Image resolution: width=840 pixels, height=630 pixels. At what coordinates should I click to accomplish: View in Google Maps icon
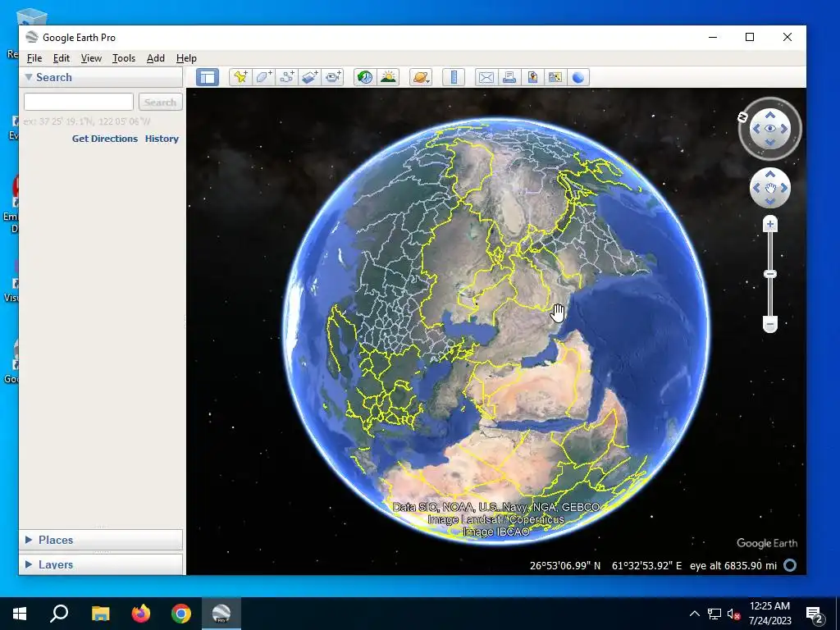click(555, 77)
